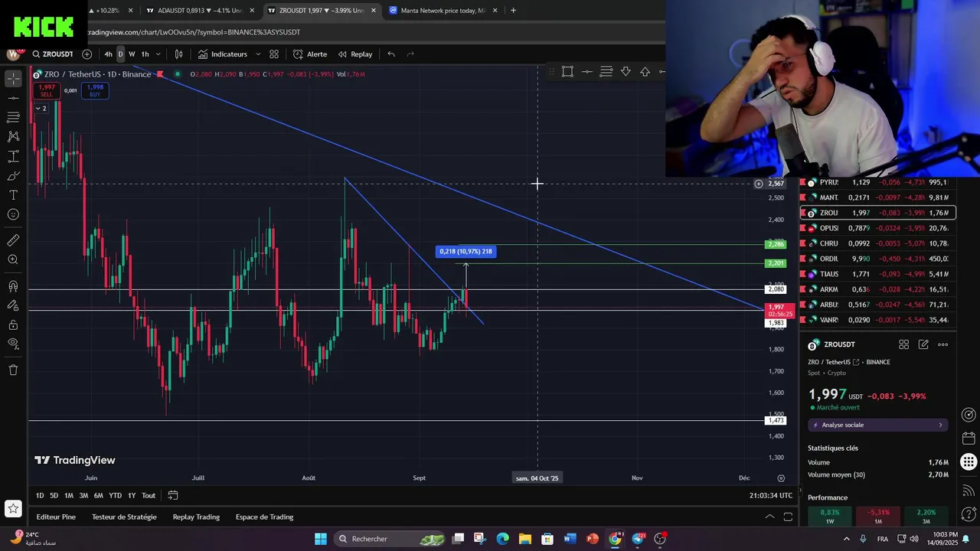980x551 pixels.
Task: Open the right sidebar Calendar icon
Action: pyautogui.click(x=969, y=438)
